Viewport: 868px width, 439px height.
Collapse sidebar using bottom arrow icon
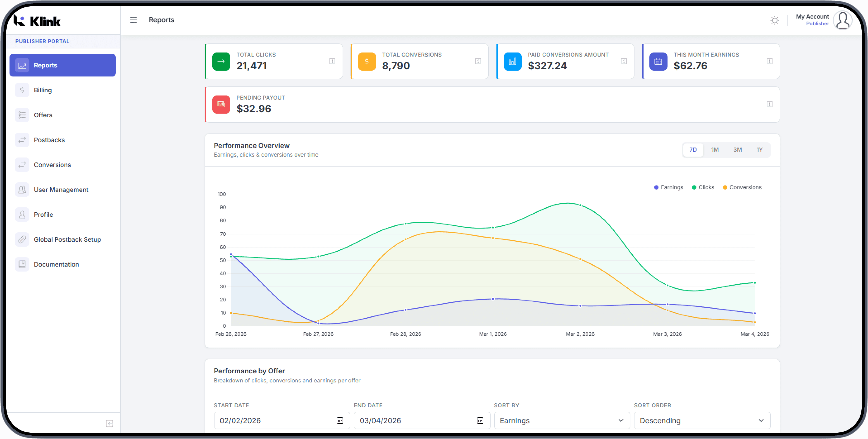[110, 423]
